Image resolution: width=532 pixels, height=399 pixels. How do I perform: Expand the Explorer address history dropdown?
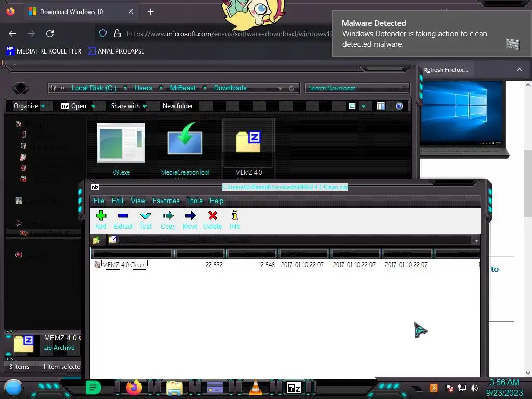coord(280,88)
